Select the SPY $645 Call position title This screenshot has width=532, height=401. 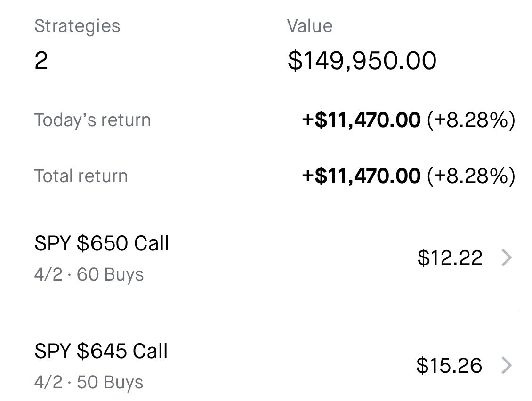tap(101, 352)
